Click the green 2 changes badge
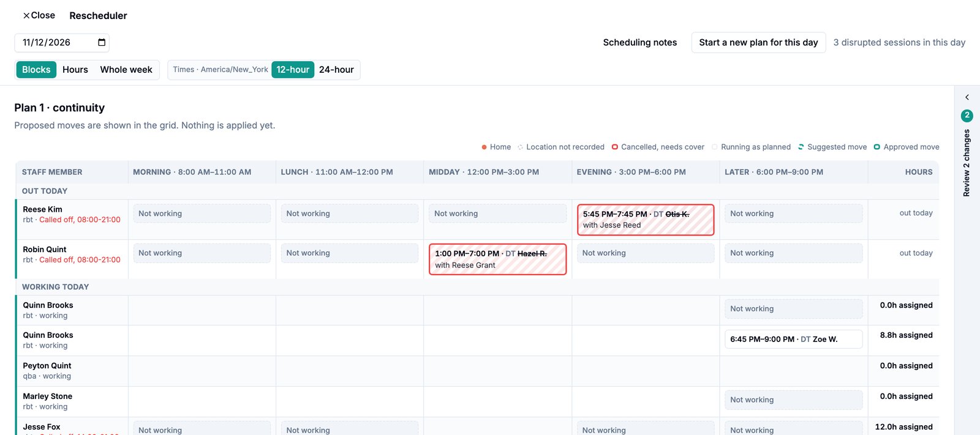Image resolution: width=980 pixels, height=435 pixels. point(967,115)
